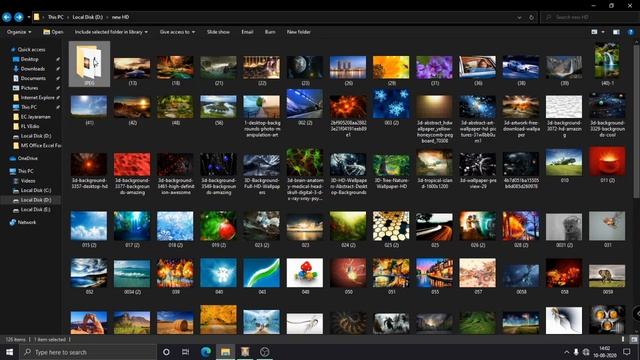Switch to details view in status bar
The image size is (640, 360).
(x=623, y=339)
